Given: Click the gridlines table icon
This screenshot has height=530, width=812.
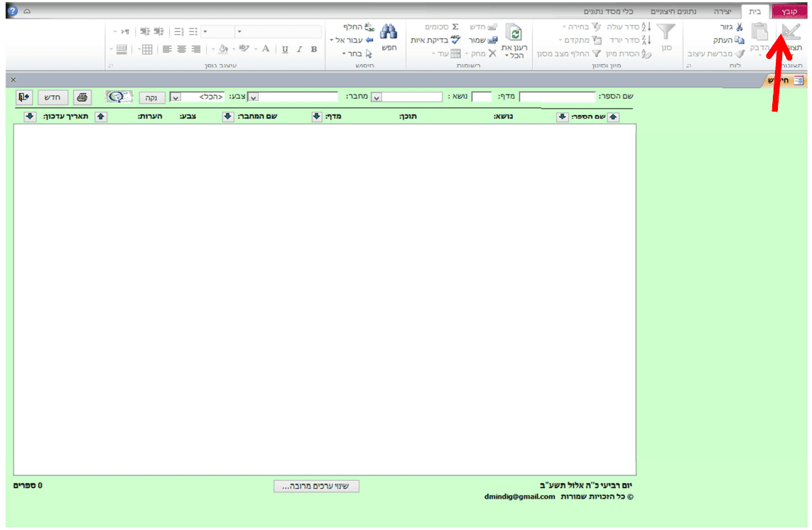Looking at the screenshot, I should pyautogui.click(x=147, y=50).
